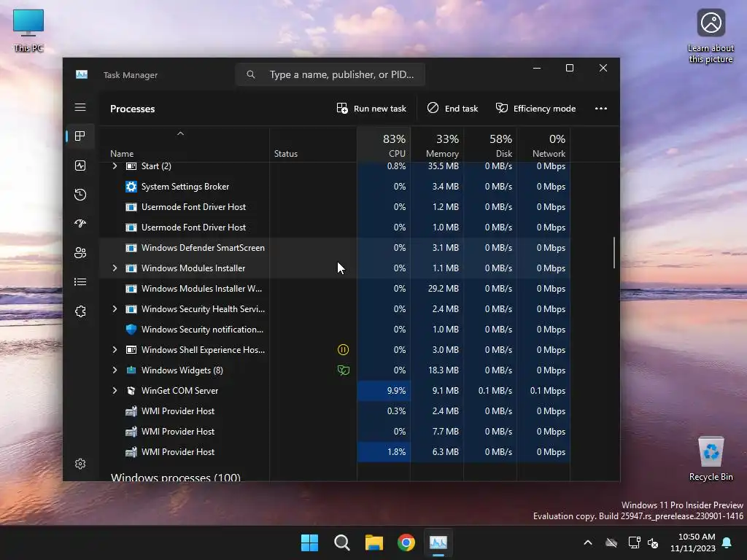This screenshot has width=747, height=560.
Task: Click the Task Manager title bar app icon
Action: 82,75
